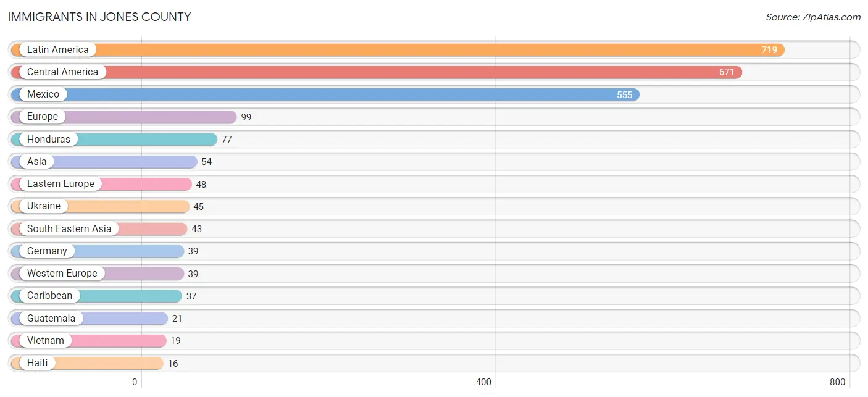Image resolution: width=868 pixels, height=397 pixels.
Task: Click the 54 value next to Asia
Action: (207, 162)
